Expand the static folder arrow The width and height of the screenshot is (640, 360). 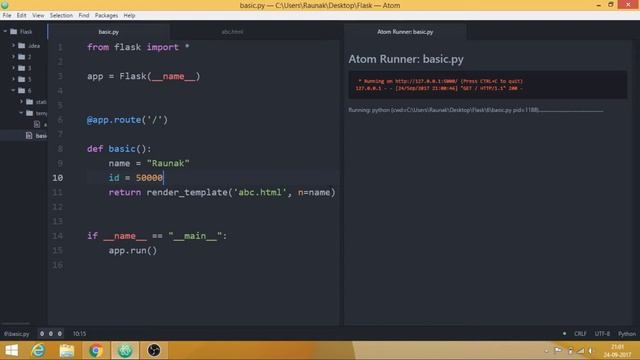coord(22,101)
